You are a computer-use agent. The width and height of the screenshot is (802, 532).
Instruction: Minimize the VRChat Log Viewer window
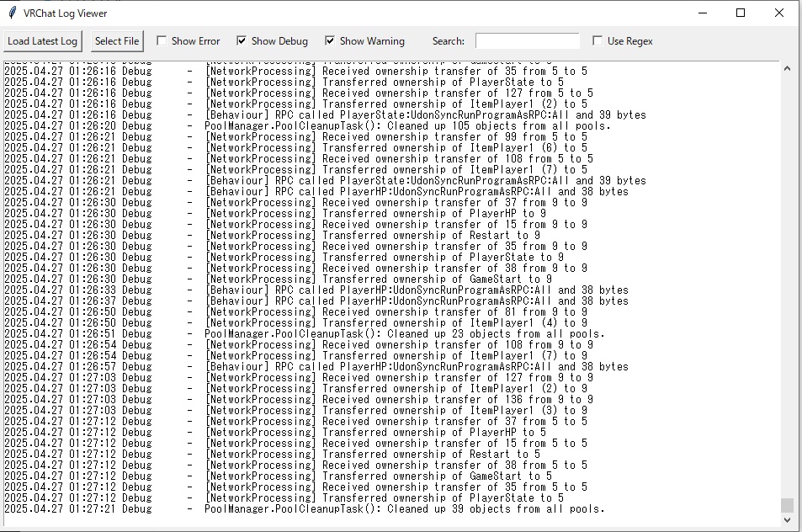pos(702,13)
